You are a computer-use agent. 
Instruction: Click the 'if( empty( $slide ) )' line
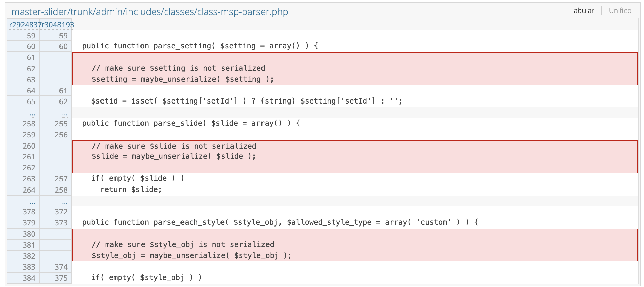(x=138, y=178)
